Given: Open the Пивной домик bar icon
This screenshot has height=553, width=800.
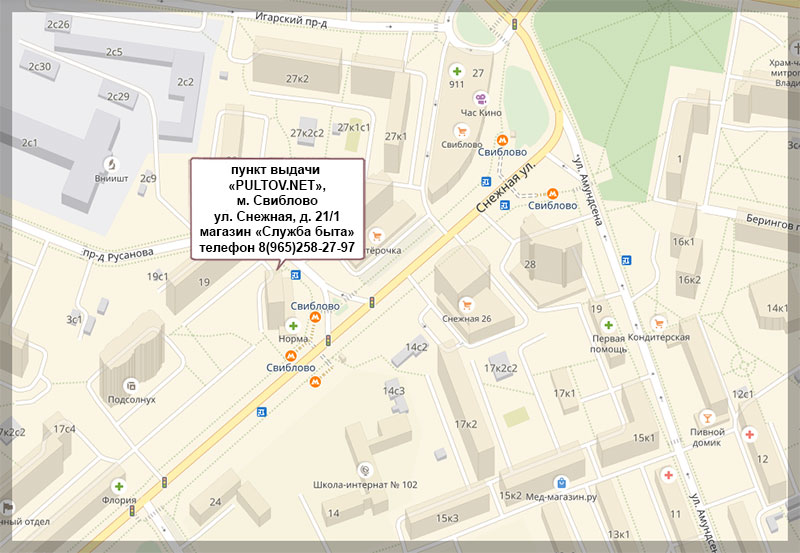Looking at the screenshot, I should pos(707,415).
